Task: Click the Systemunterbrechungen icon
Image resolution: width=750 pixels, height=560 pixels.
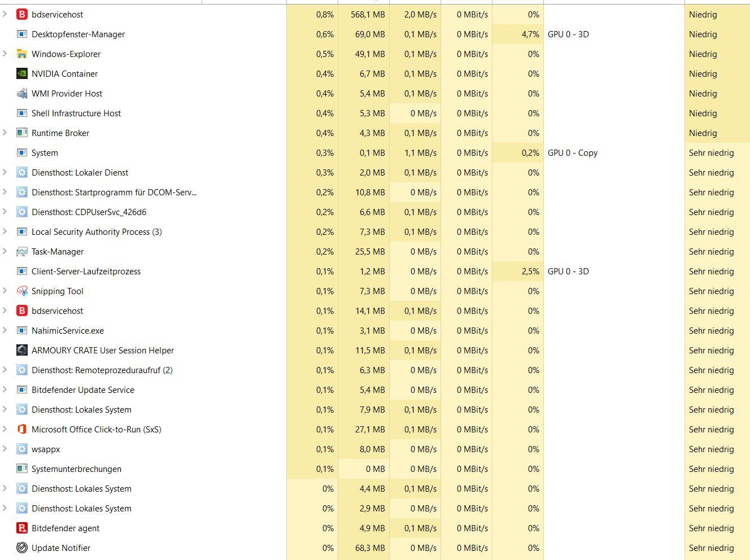Action: click(21, 469)
